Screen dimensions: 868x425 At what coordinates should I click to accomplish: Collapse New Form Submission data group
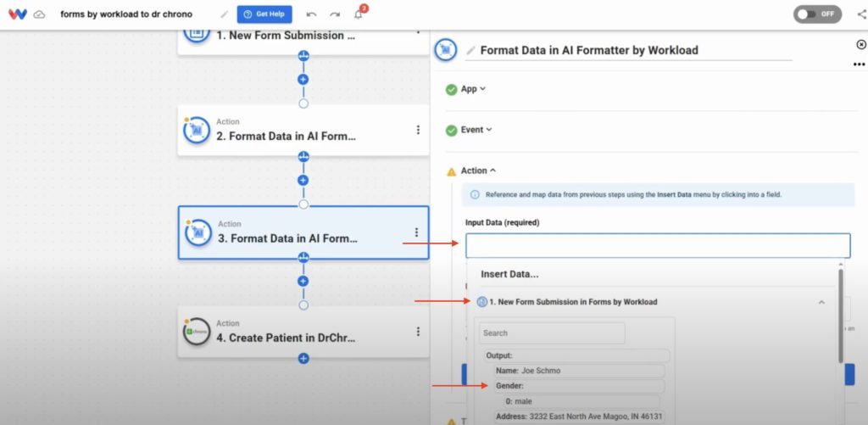click(x=821, y=302)
